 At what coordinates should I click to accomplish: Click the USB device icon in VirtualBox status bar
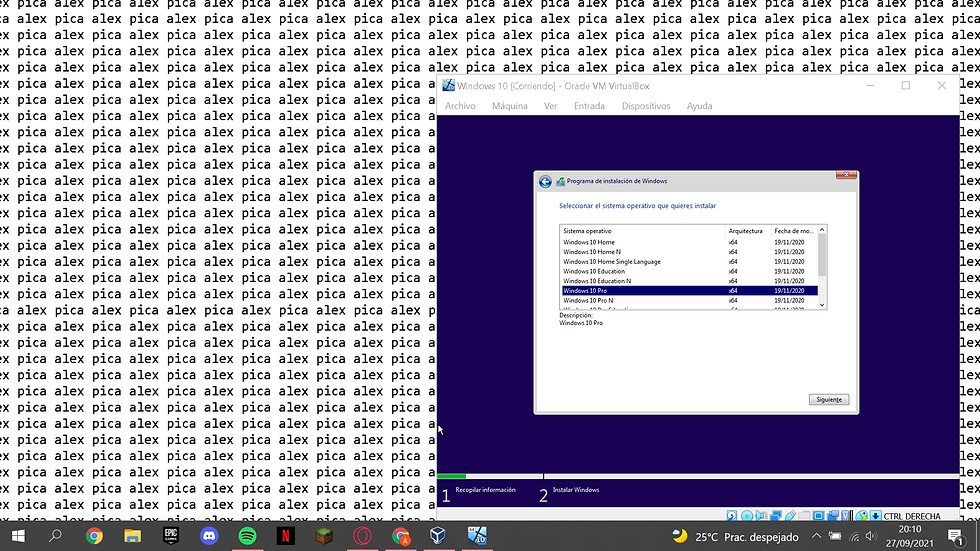point(790,515)
